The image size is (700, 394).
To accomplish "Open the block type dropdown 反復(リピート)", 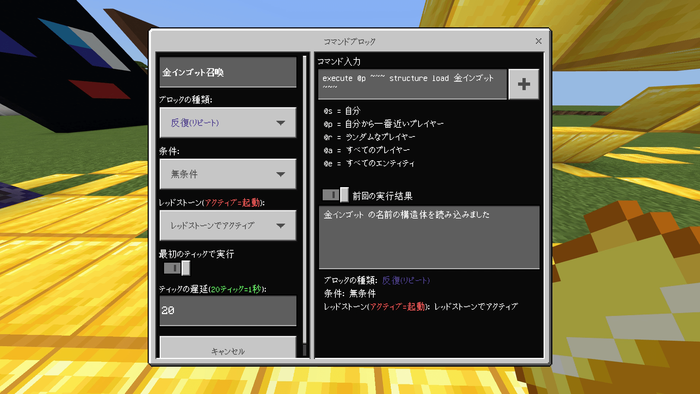I will tap(228, 122).
